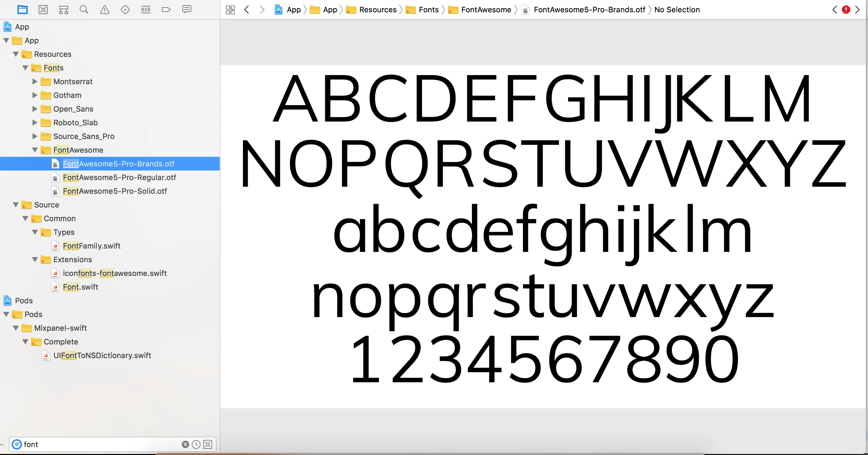Open the Debug navigator icon
868x455 pixels.
pos(146,10)
